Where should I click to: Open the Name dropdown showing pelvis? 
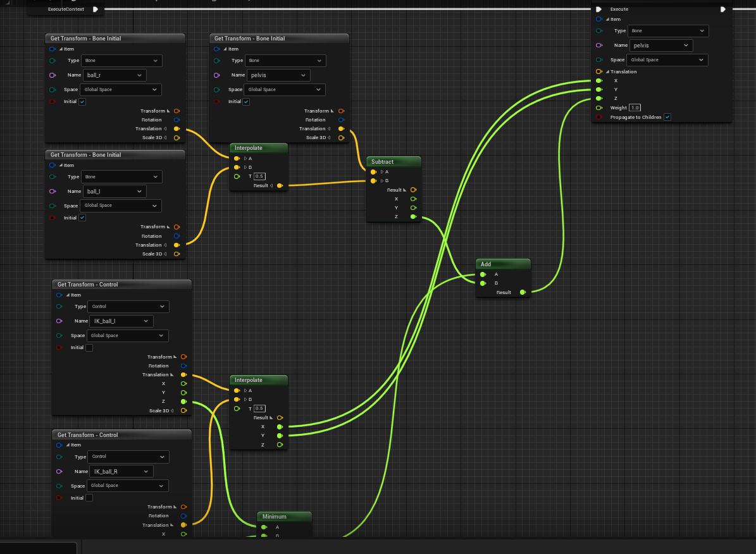[x=660, y=45]
